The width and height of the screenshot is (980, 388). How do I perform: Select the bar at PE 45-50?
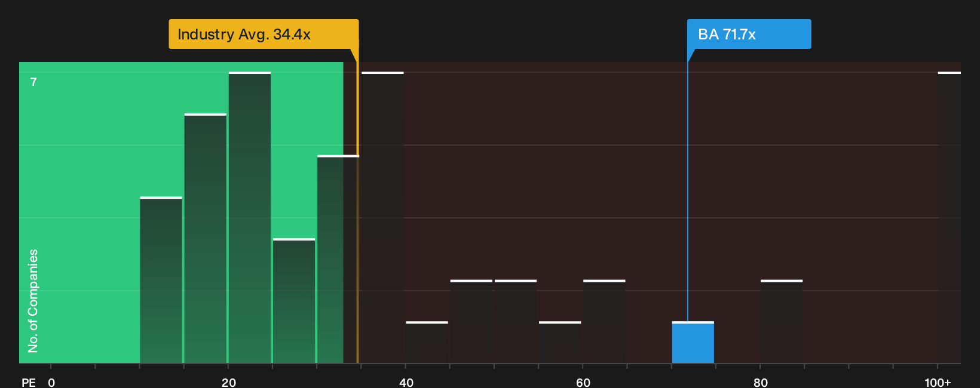(471, 321)
